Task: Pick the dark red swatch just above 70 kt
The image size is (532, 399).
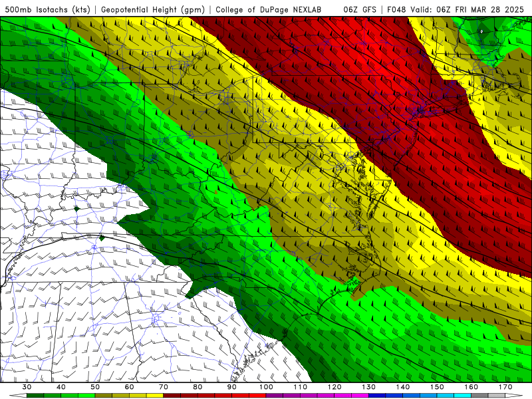Action: point(172,396)
